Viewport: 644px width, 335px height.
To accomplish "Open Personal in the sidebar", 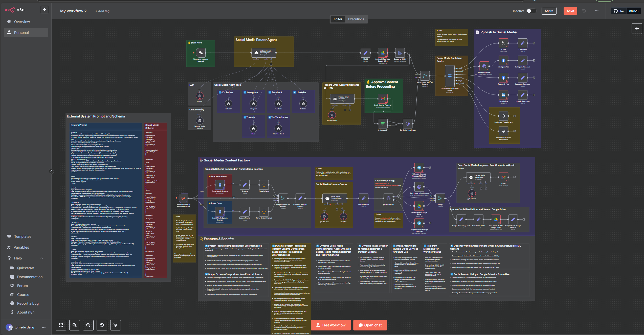I will click(x=26, y=33).
